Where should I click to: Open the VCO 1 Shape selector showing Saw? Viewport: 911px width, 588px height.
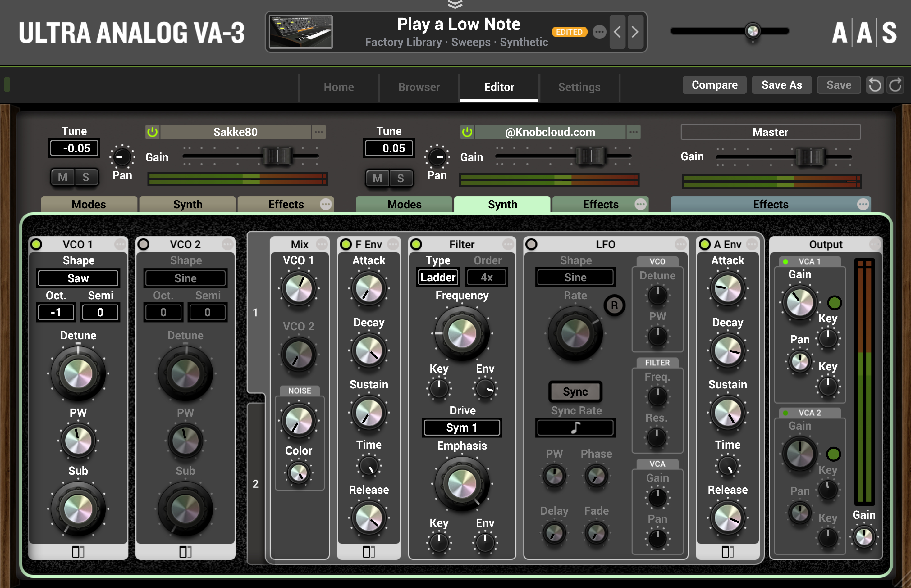tap(78, 278)
